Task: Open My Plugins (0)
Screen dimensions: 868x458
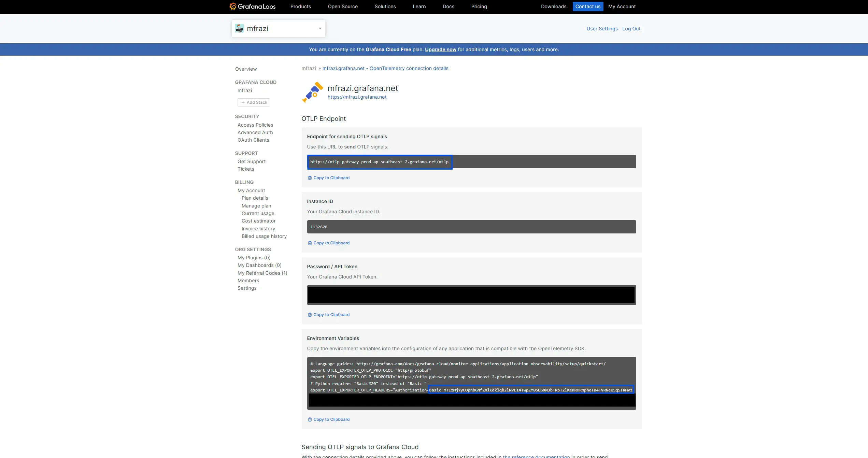Action: click(254, 258)
